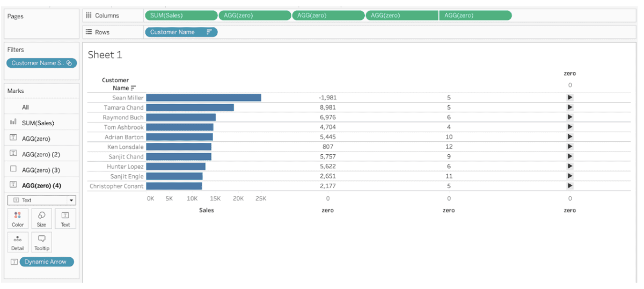Select AGG(zero) (2) marks section
The width and height of the screenshot is (644, 289).
tap(41, 154)
